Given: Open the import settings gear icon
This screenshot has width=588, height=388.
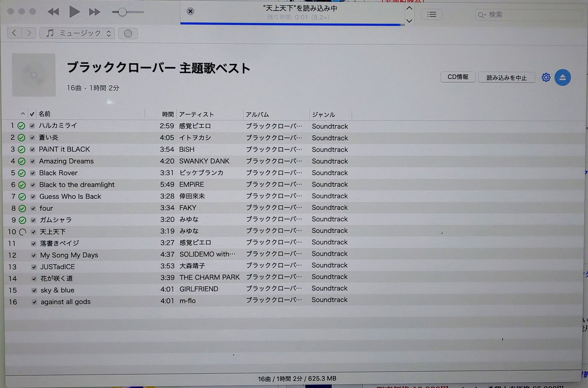Looking at the screenshot, I should 546,77.
